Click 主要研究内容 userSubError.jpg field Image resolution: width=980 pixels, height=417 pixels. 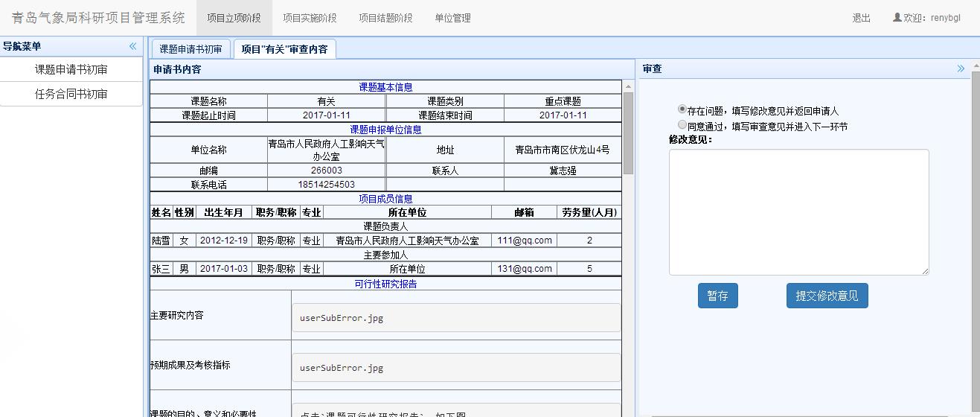tap(456, 318)
